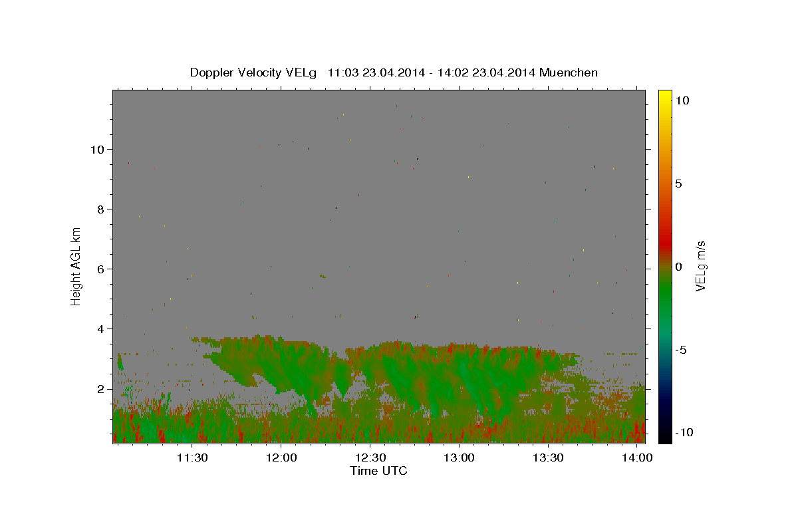Click the 12:00 time tick label
The height and width of the screenshot is (532, 798).
281,458
